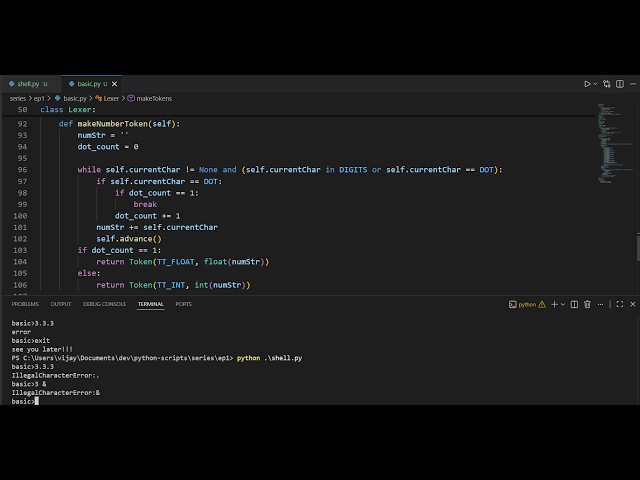
Task: Click the terminal shell icon beside python
Action: point(513,304)
